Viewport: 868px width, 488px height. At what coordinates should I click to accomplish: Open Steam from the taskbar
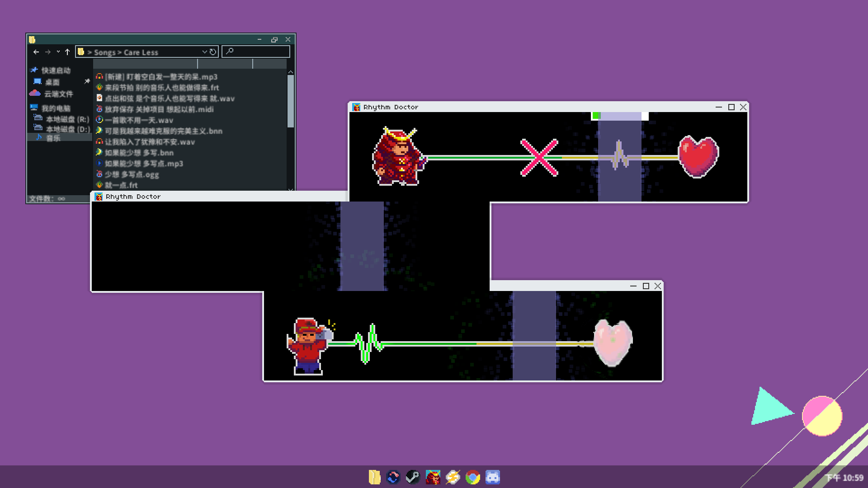click(412, 477)
